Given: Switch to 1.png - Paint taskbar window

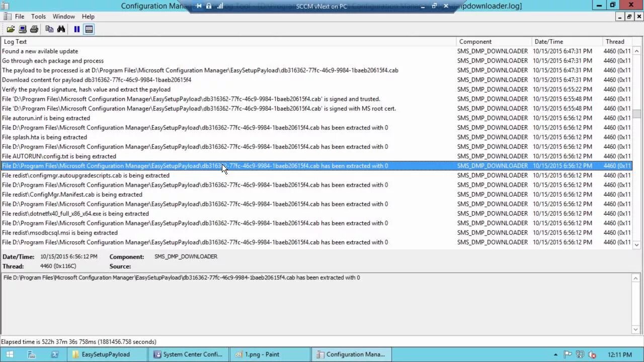Looking at the screenshot, I should (x=271, y=354).
